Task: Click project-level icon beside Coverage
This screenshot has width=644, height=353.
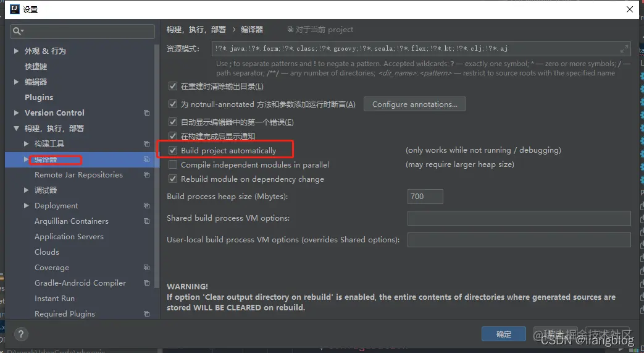Action: point(146,268)
